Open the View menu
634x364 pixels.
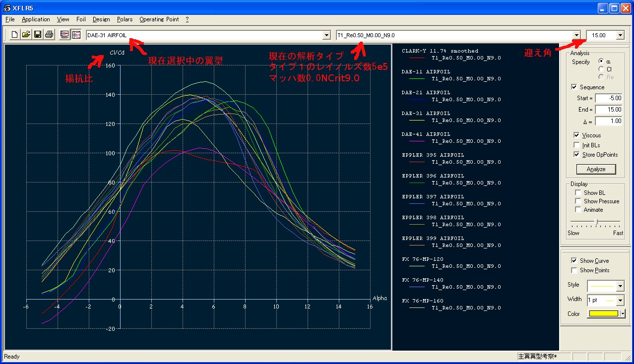point(63,19)
